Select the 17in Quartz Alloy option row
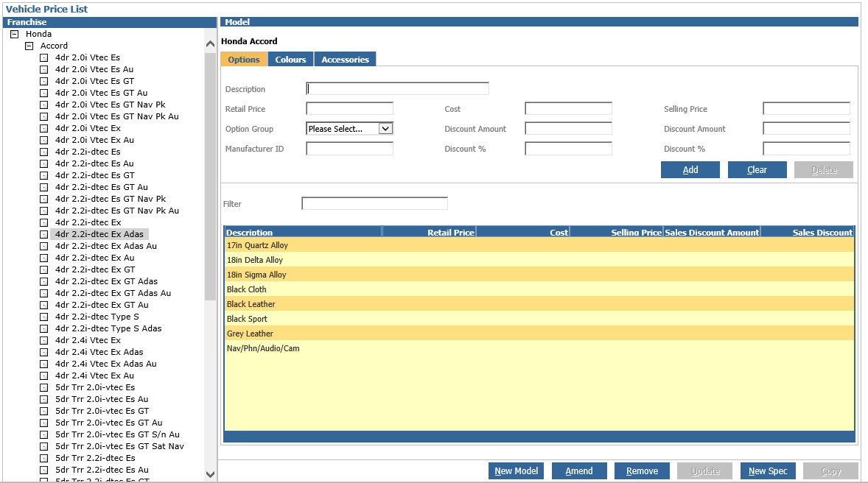 pos(539,245)
